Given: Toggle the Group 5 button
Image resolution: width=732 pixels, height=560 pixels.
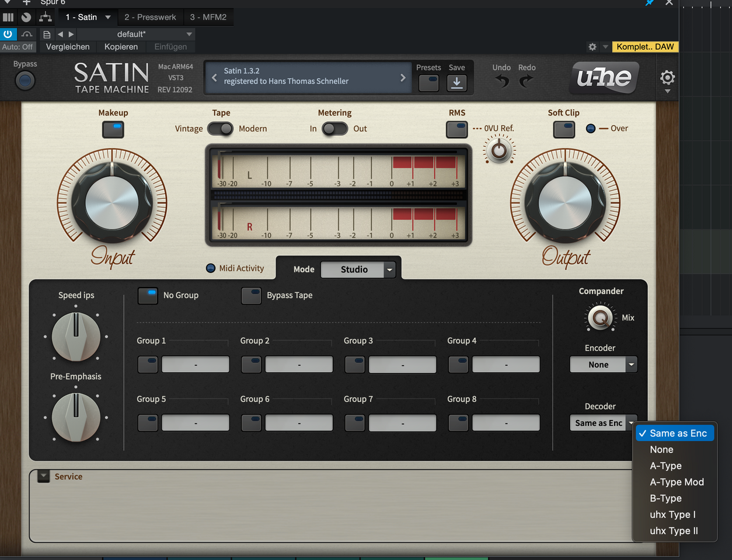Looking at the screenshot, I should tap(148, 423).
